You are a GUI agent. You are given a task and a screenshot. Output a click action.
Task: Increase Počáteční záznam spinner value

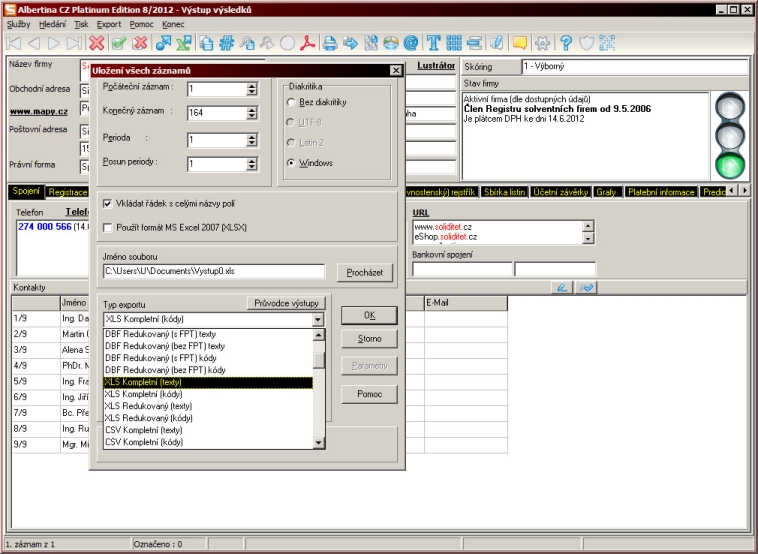(251, 86)
